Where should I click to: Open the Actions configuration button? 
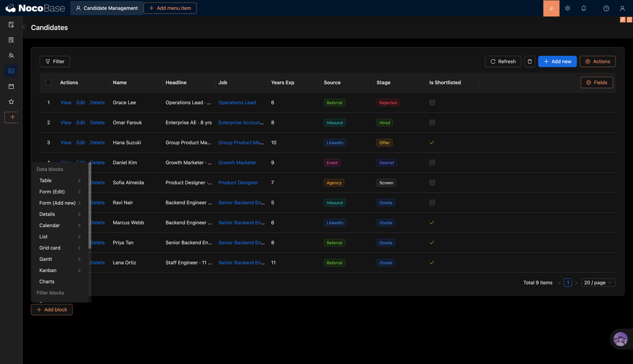(597, 61)
